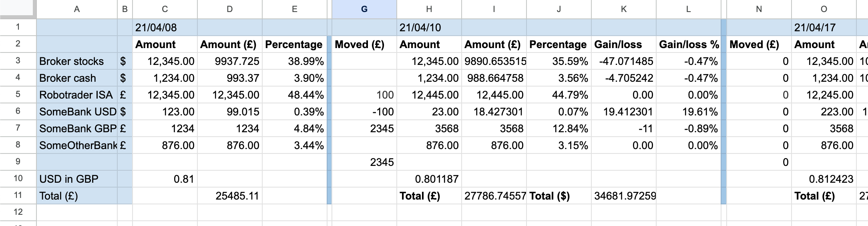The width and height of the screenshot is (868, 226).
Task: Click row 11 header number
Action: click(18, 196)
